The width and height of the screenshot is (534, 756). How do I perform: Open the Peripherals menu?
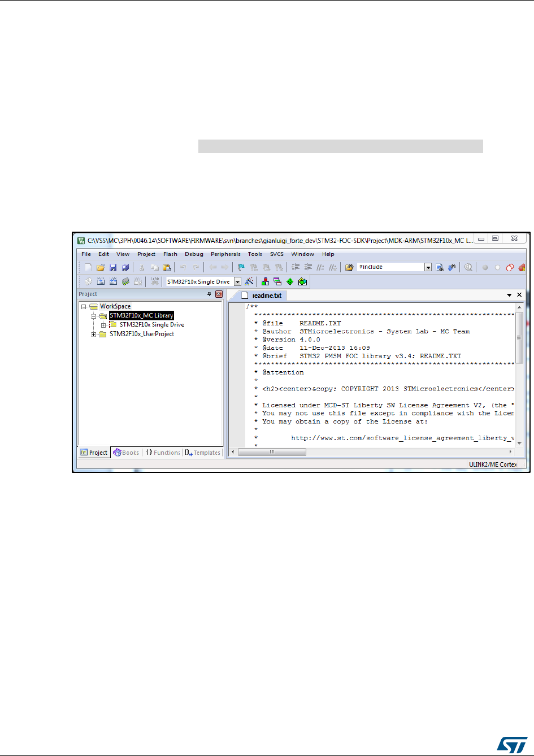coord(225,254)
